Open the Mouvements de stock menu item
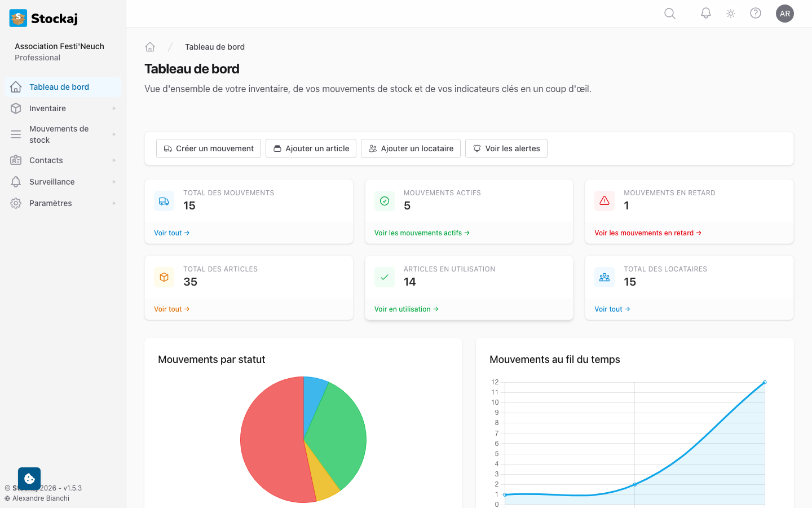Screen dimensions: 812x508 63,134
